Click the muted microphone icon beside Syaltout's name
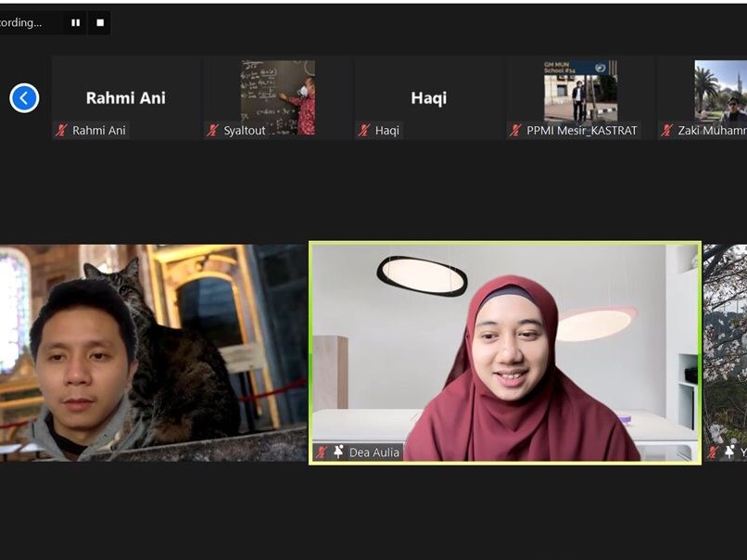 coord(214,130)
